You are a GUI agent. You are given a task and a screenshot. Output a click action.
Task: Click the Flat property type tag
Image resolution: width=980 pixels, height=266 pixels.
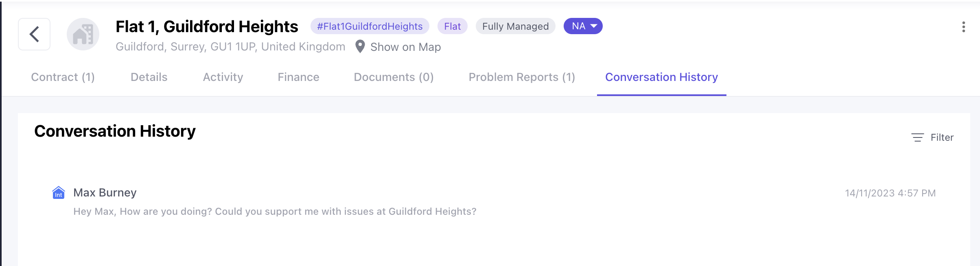(x=452, y=26)
